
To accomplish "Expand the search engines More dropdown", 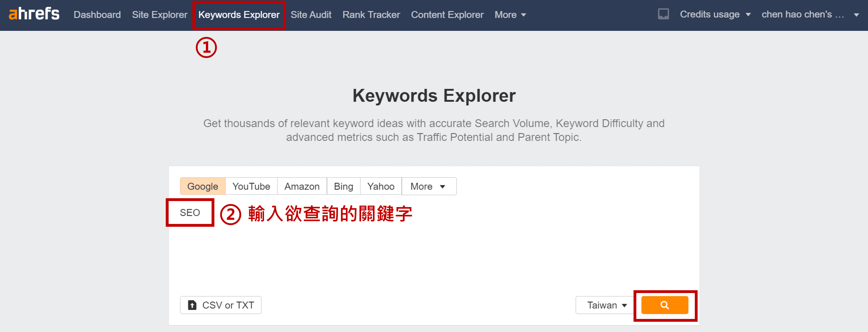I will (428, 186).
